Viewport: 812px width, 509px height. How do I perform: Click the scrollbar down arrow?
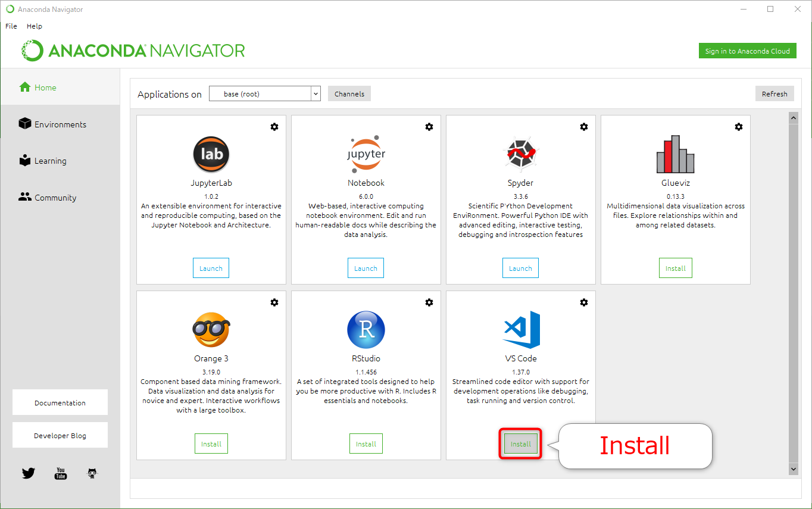[793, 469]
